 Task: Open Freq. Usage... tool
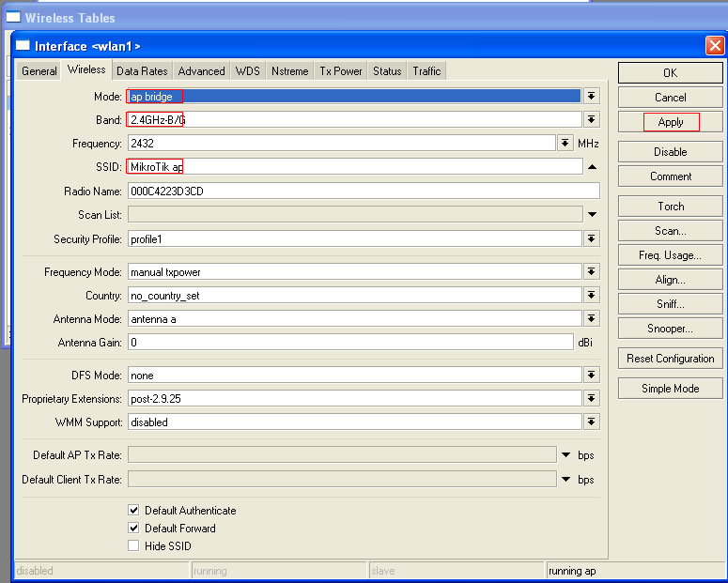[x=670, y=255]
